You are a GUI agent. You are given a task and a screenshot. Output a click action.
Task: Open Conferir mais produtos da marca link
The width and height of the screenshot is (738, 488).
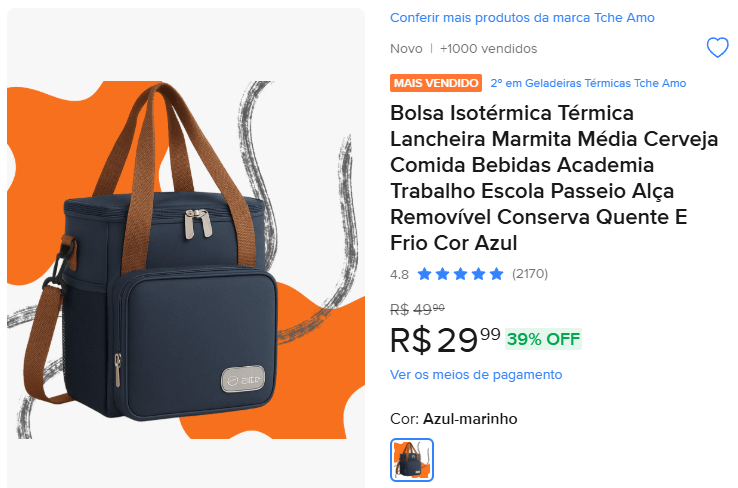522,17
